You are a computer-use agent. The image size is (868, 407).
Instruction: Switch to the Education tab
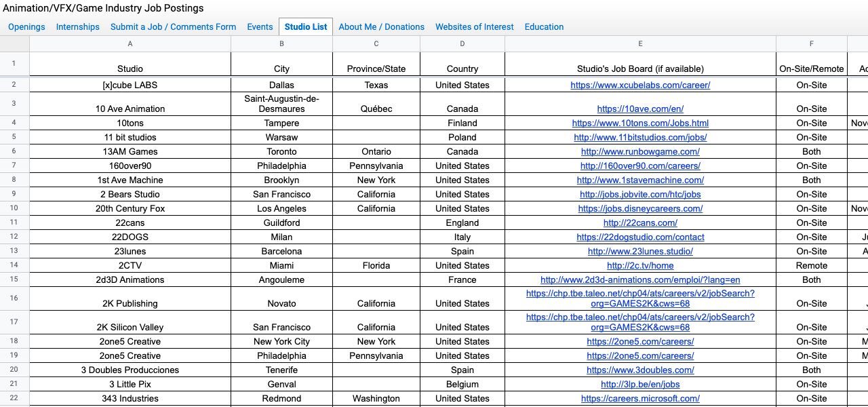click(x=544, y=27)
